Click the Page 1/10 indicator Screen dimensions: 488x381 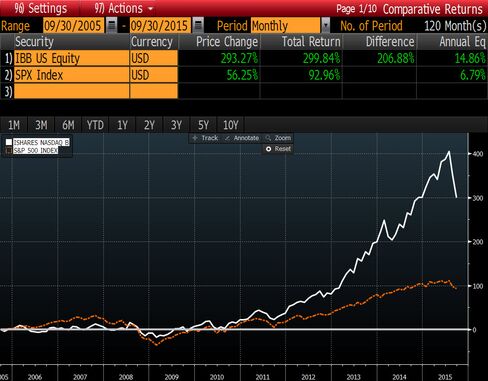tap(356, 9)
